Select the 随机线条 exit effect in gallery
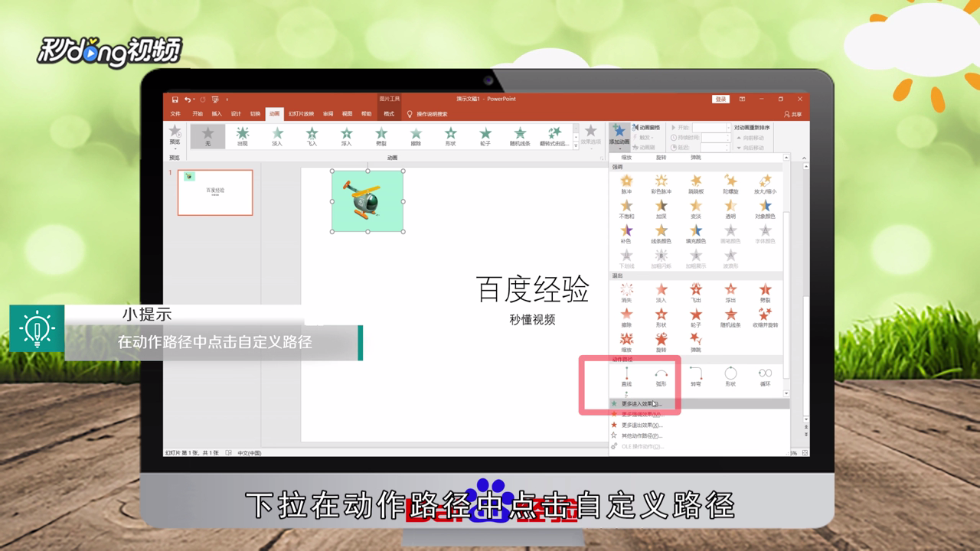This screenshot has height=551, width=980. point(730,318)
